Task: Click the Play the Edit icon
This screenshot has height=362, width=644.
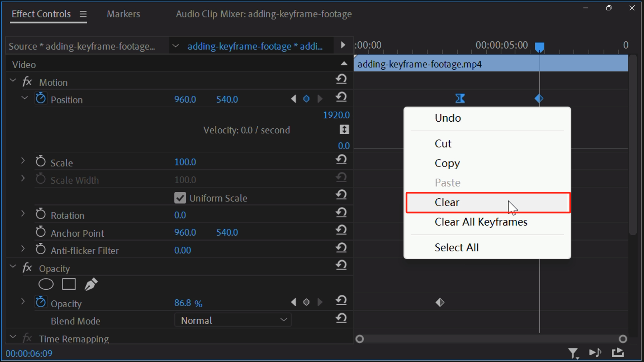Action: [618, 353]
